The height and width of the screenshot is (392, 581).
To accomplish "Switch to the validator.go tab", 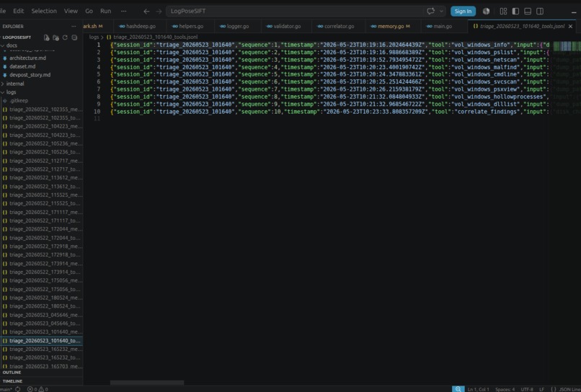I will pos(286,27).
